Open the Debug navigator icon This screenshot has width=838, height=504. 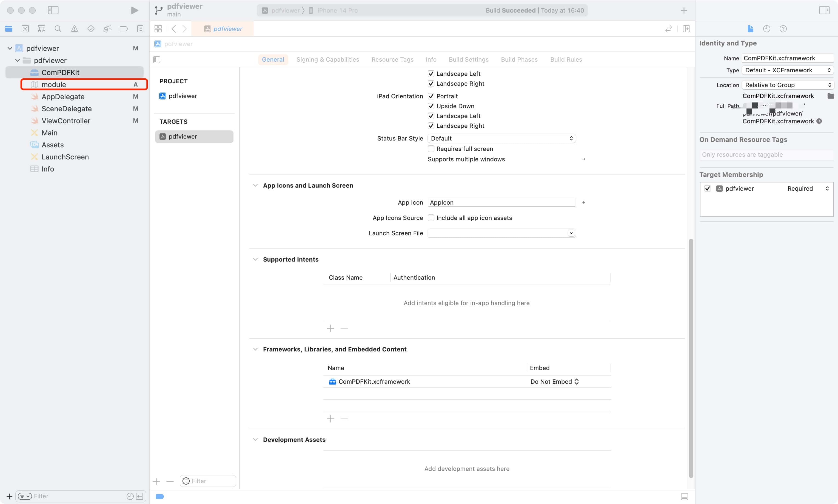click(107, 29)
